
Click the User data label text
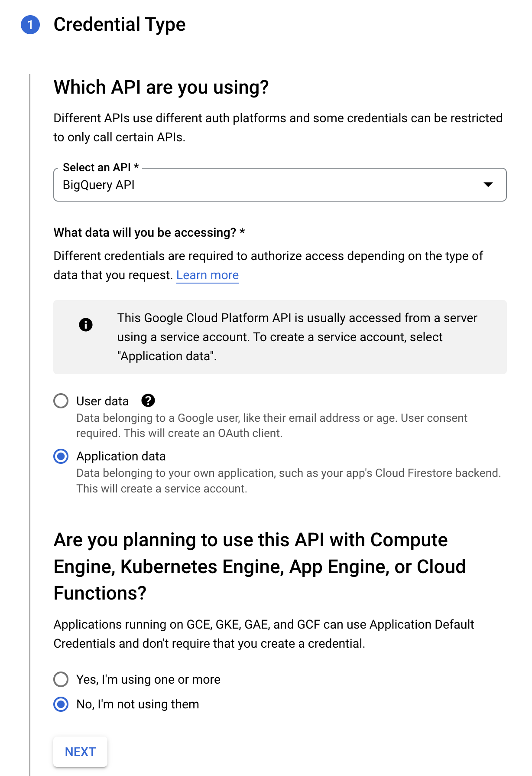tap(103, 401)
